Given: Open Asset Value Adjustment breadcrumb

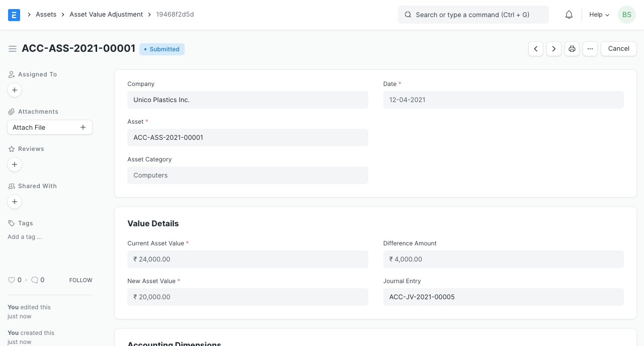Looking at the screenshot, I should click(x=106, y=15).
